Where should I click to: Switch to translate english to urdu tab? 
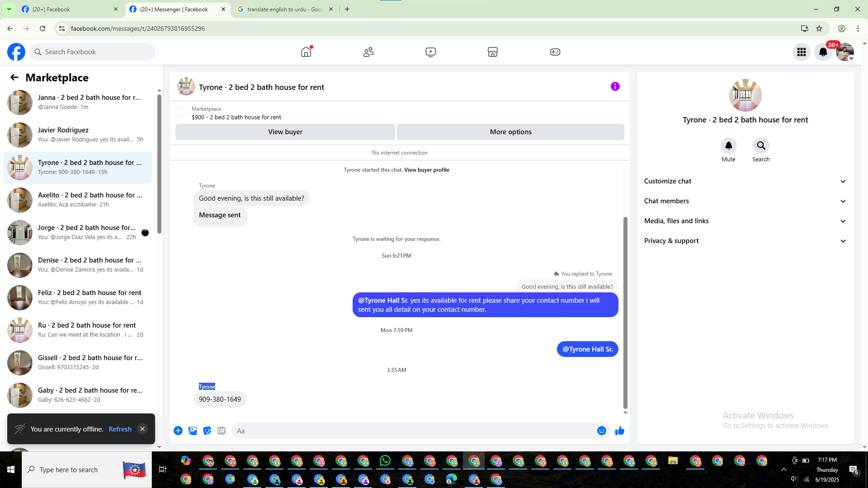coord(285,9)
